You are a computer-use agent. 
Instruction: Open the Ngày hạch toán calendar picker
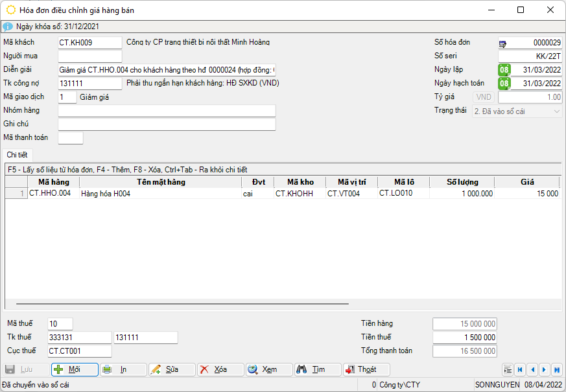pos(504,84)
